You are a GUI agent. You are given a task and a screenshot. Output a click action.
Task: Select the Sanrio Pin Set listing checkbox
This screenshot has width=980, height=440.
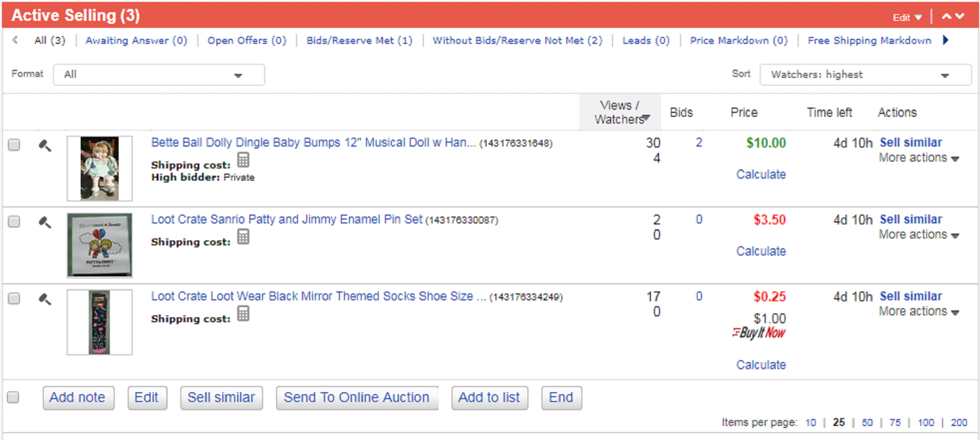pyautogui.click(x=14, y=221)
